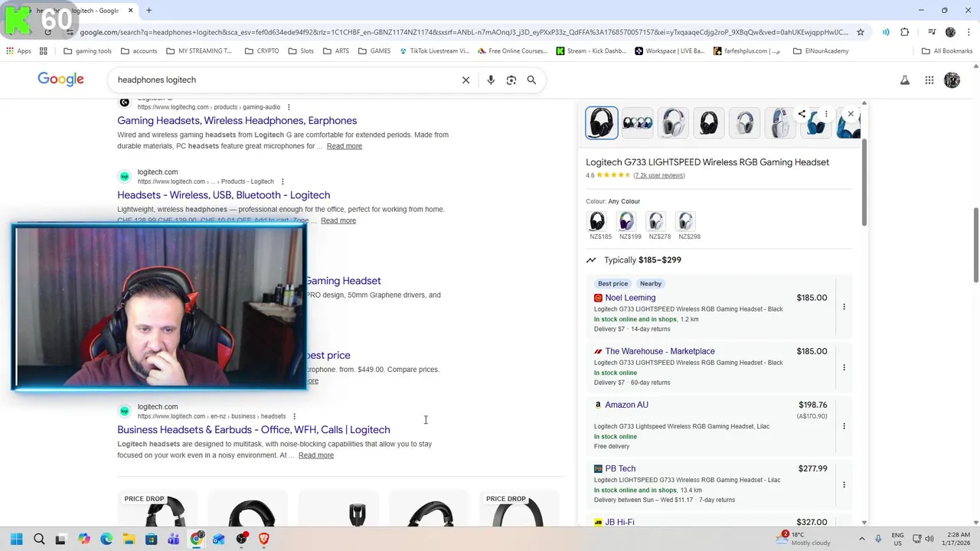Open gaming tools bookmark folder
Image resolution: width=980 pixels, height=551 pixels.
point(87,51)
